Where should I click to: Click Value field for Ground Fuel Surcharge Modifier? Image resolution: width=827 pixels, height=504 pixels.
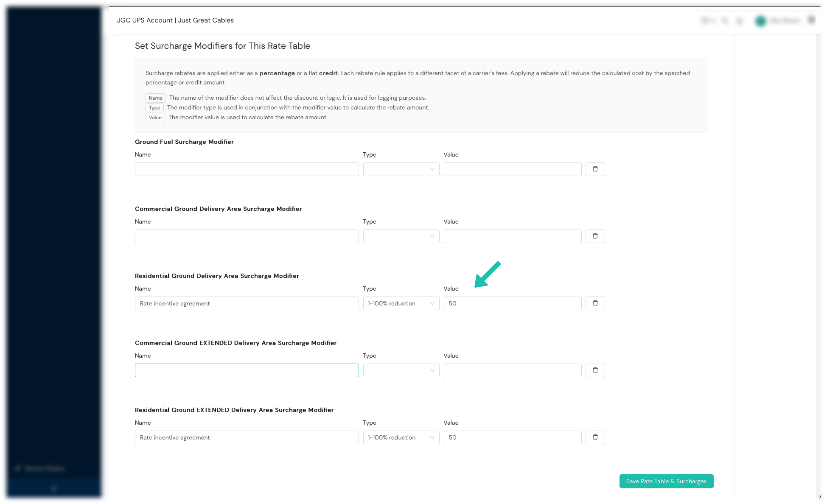tap(512, 169)
